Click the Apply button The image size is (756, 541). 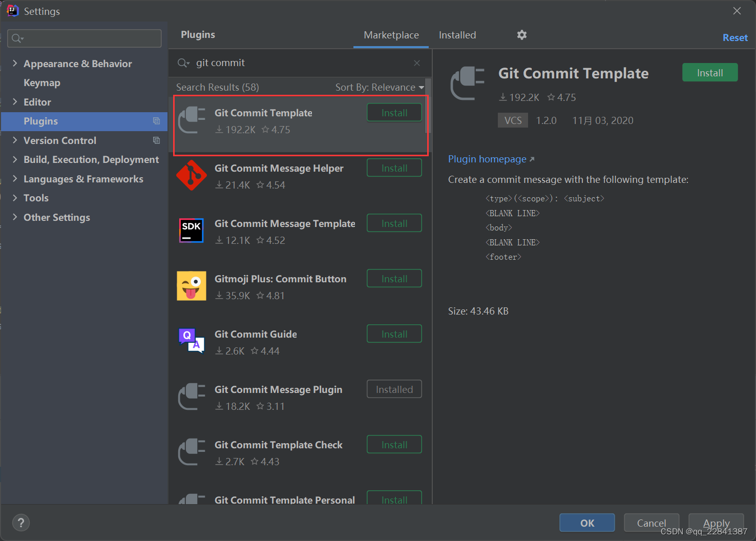tap(716, 523)
